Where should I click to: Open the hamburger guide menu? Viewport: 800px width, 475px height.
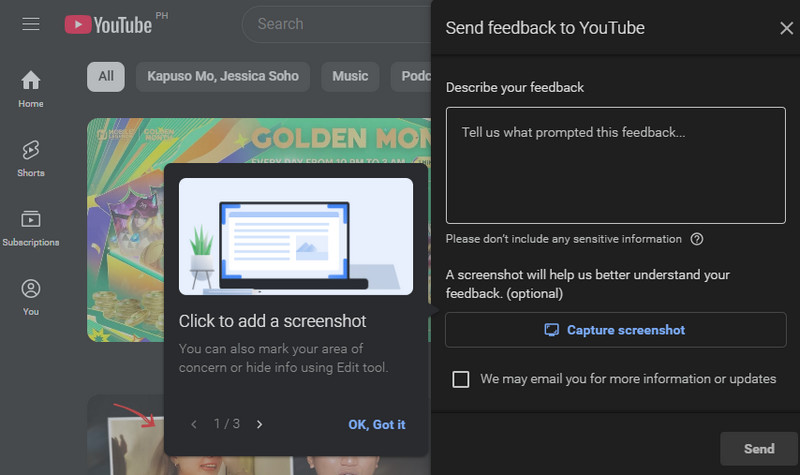pos(31,24)
